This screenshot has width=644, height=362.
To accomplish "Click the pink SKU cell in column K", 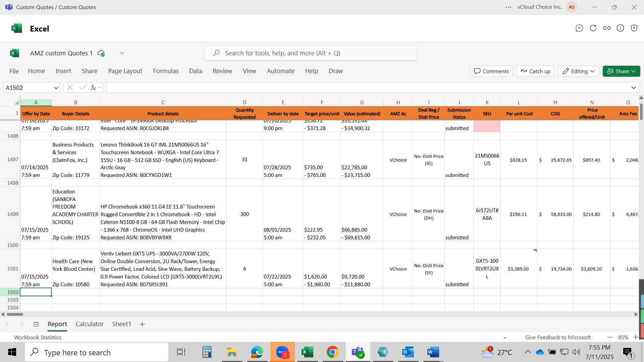I will tap(487, 126).
